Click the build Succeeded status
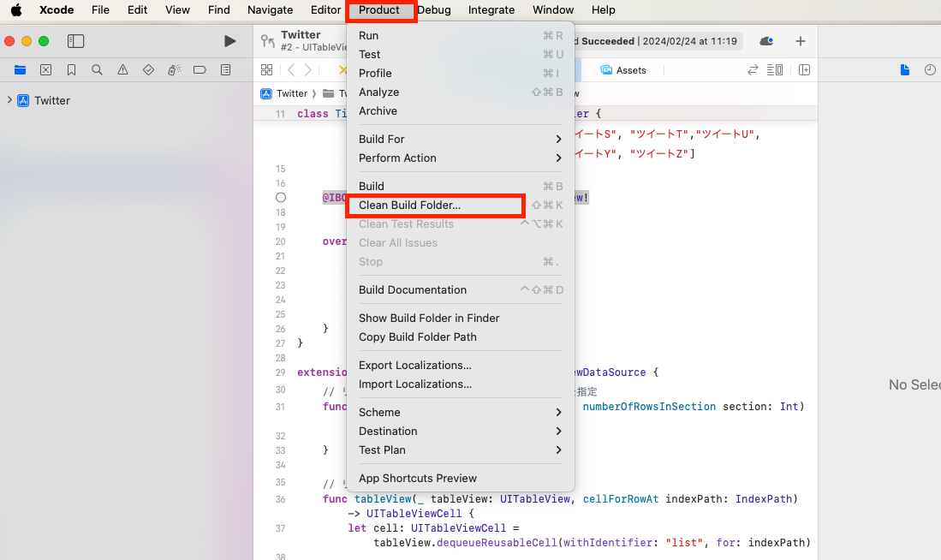This screenshot has width=941, height=560. pos(608,41)
